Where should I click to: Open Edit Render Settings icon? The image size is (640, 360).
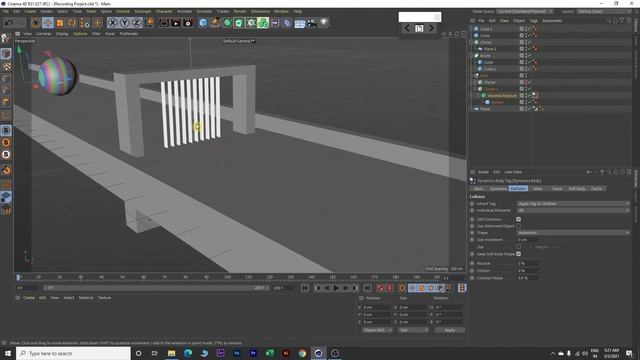(188, 23)
